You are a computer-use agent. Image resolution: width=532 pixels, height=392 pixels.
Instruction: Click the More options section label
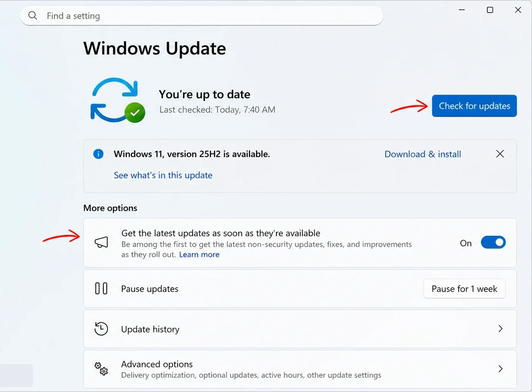(x=110, y=208)
